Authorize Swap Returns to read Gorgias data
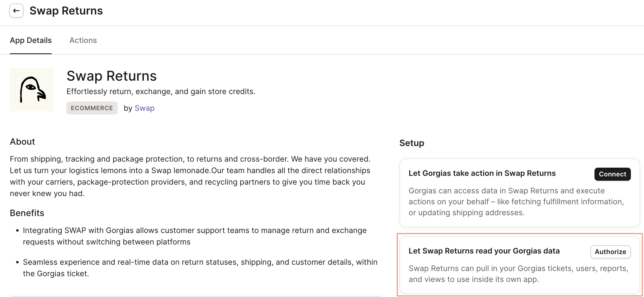644x297 pixels. coord(610,252)
